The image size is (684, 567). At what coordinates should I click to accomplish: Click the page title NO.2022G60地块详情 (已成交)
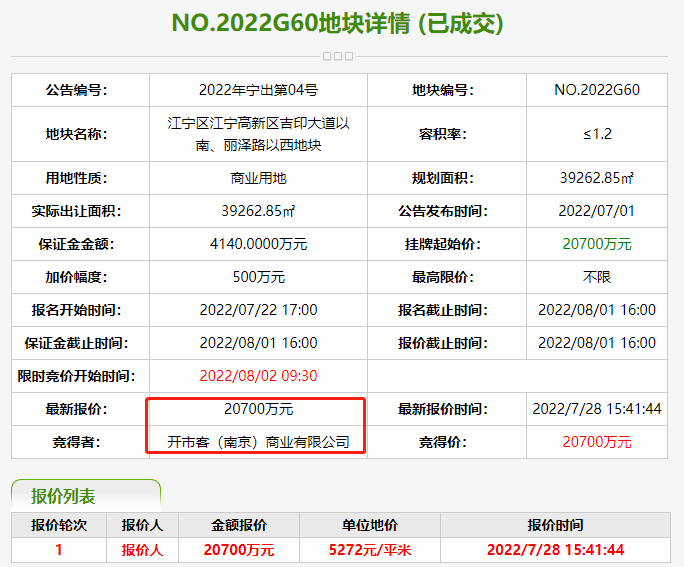pyautogui.click(x=338, y=23)
